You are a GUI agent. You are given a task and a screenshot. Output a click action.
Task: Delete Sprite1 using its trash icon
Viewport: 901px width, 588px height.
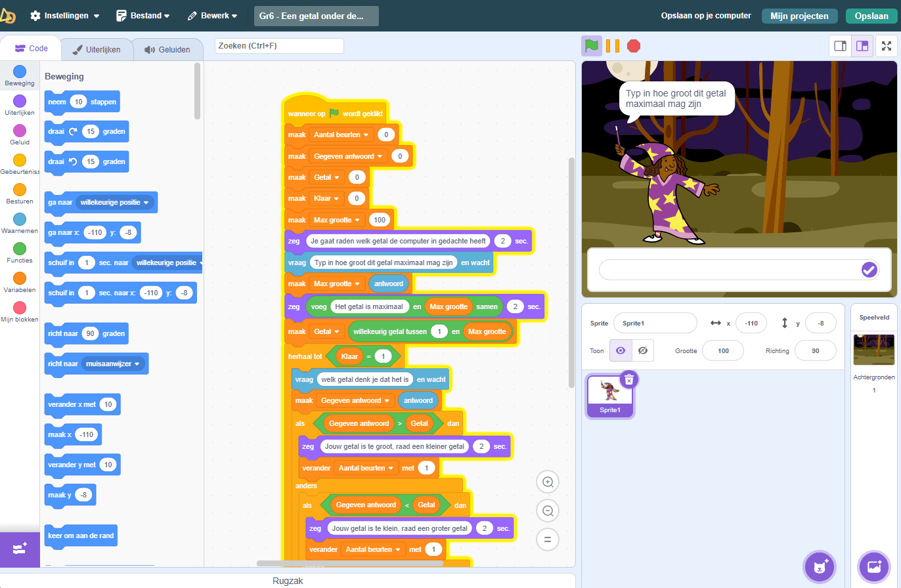click(629, 379)
